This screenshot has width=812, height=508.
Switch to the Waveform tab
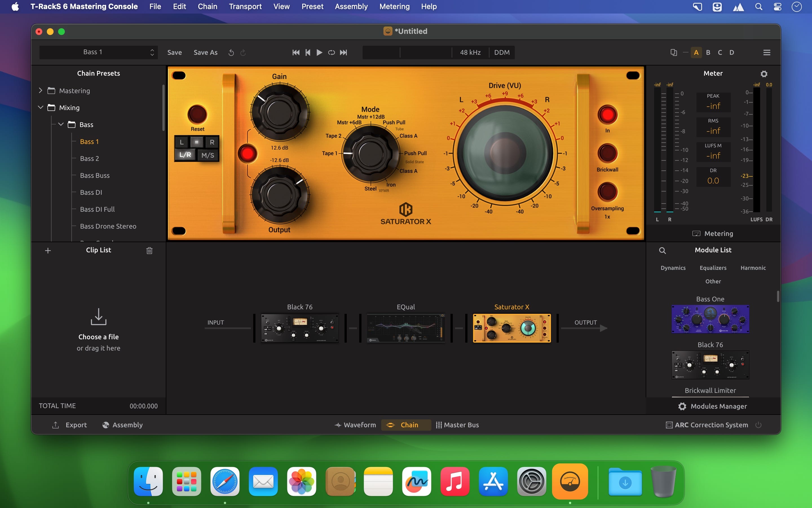(x=355, y=425)
